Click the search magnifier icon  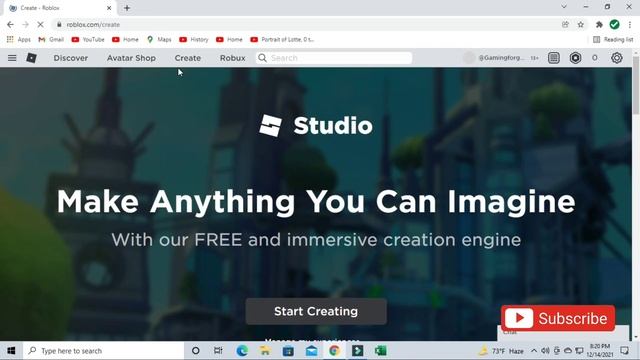click(262, 58)
